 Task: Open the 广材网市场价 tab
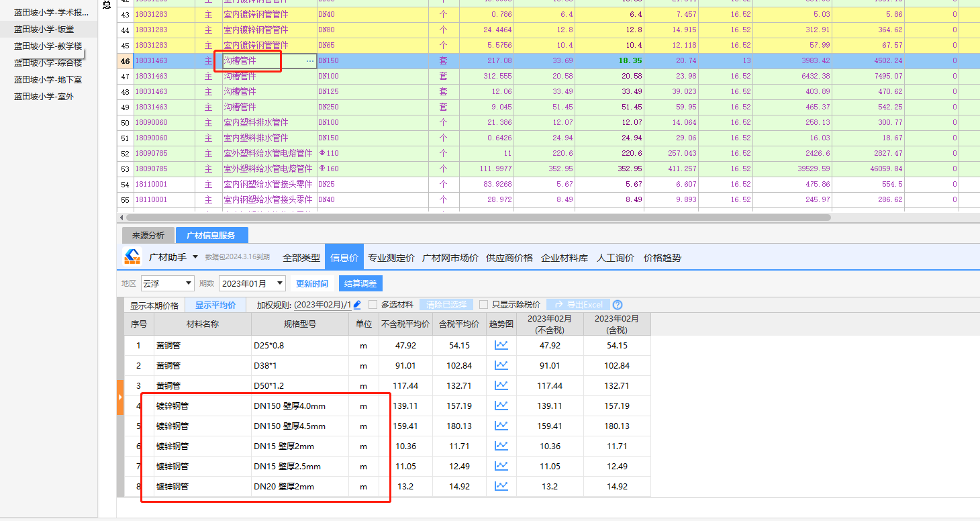(450, 258)
